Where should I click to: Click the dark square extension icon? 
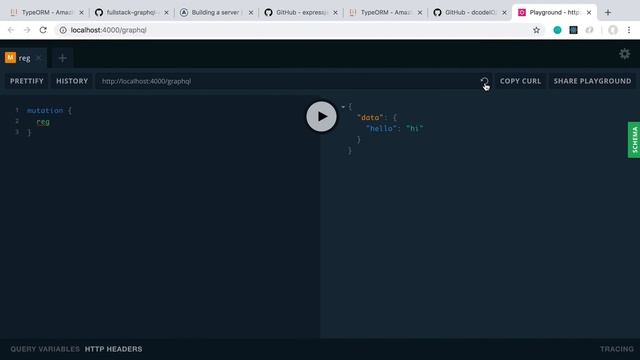pos(573,30)
